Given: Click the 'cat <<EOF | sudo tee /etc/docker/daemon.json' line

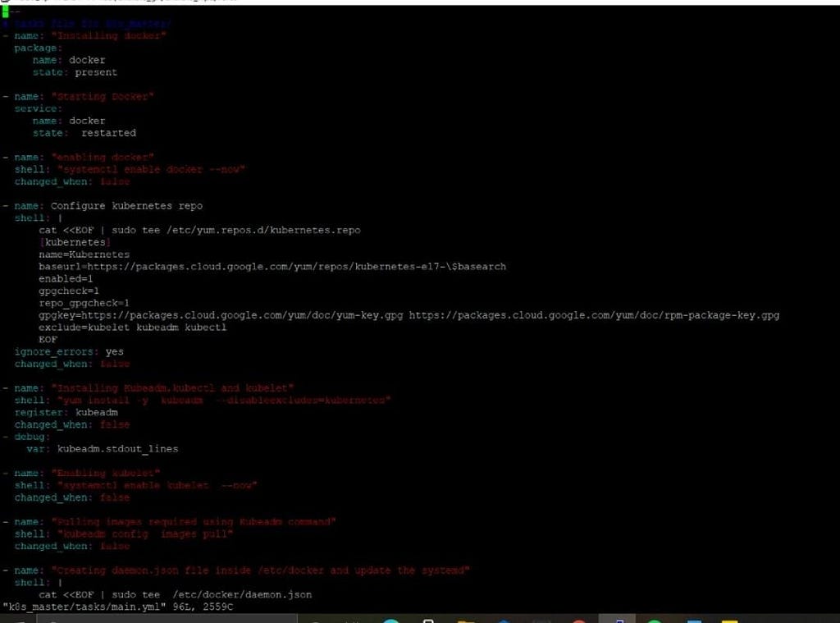Looking at the screenshot, I should 176,594.
